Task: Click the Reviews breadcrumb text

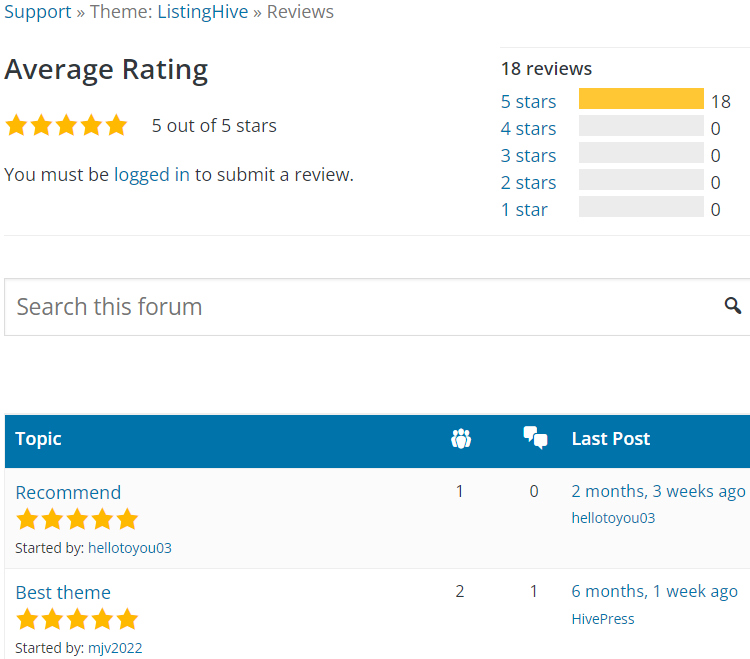Action: coord(300,11)
